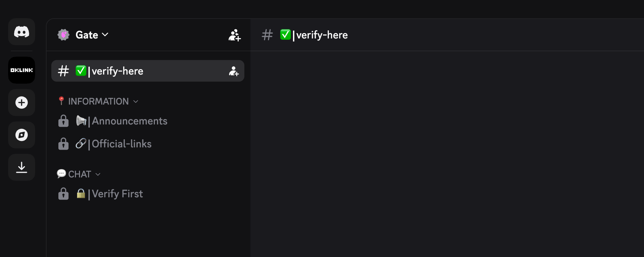
Task: Collapse the INFORMATION category
Action: [x=98, y=101]
